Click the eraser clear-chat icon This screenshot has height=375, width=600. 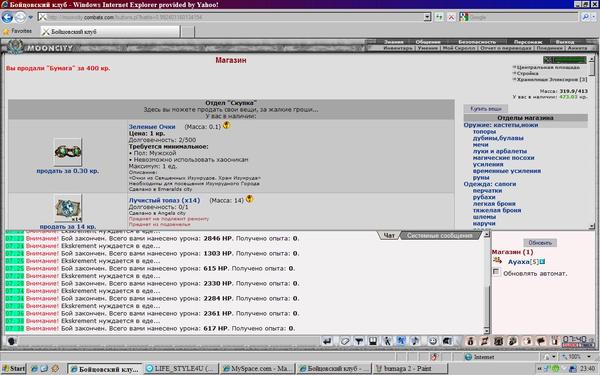pyautogui.click(x=344, y=341)
